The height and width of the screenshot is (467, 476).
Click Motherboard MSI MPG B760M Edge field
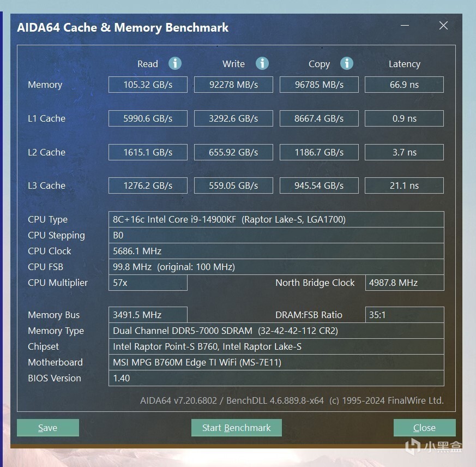pyautogui.click(x=276, y=362)
